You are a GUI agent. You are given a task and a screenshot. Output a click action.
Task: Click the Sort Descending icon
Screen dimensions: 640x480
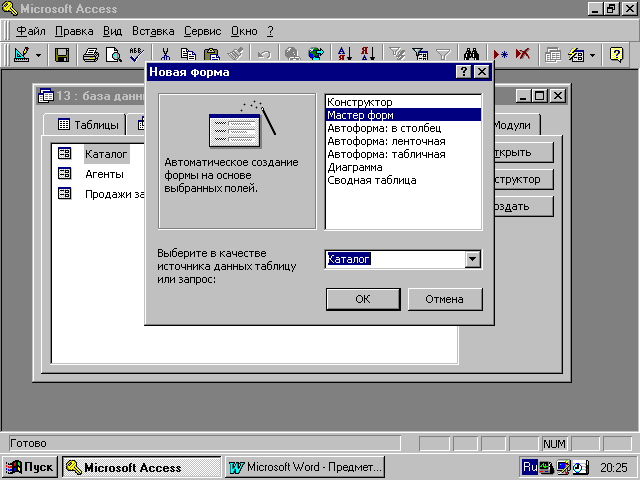367,54
